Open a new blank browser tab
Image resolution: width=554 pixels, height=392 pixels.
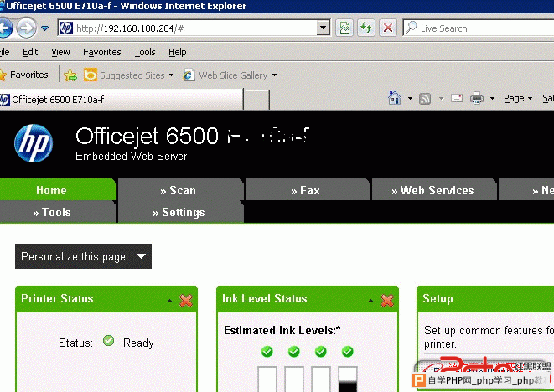tap(256, 100)
